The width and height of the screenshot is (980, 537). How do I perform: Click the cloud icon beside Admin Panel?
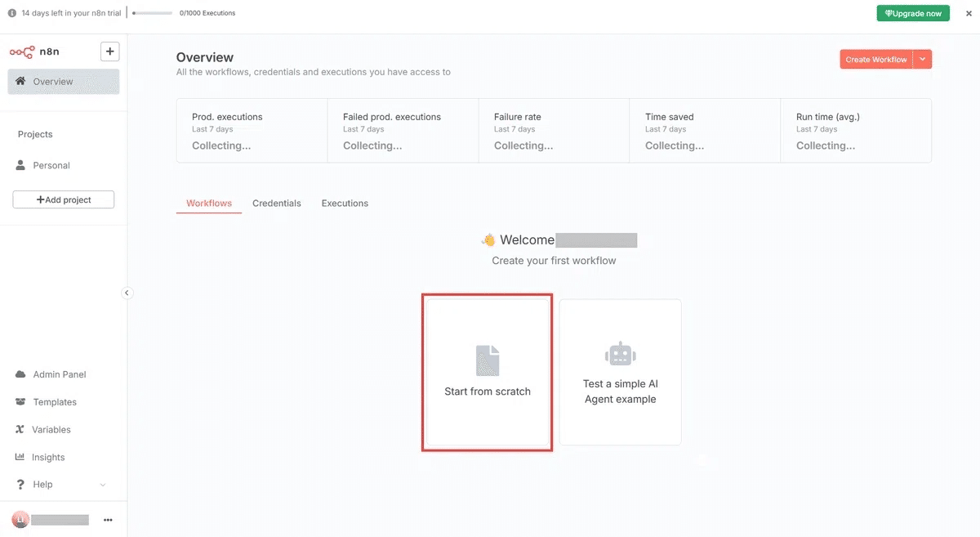tap(20, 374)
